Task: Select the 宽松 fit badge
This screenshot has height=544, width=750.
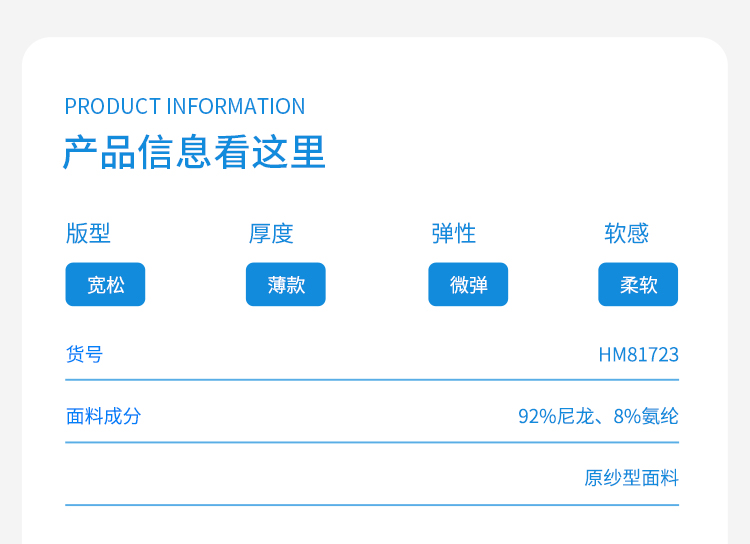Action: pos(105,284)
